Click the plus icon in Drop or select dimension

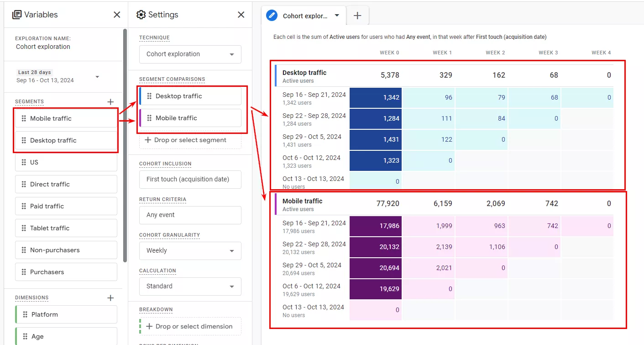pyautogui.click(x=149, y=326)
